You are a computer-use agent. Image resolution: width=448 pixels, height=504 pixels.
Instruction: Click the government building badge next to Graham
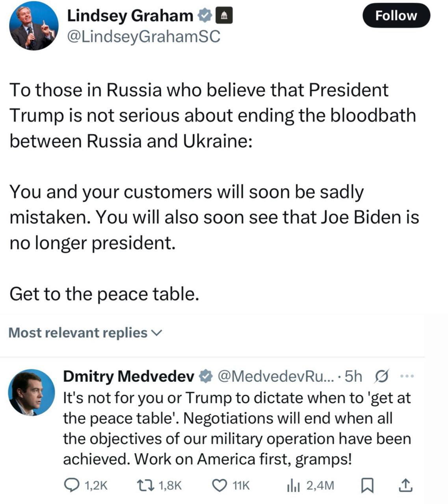223,16
